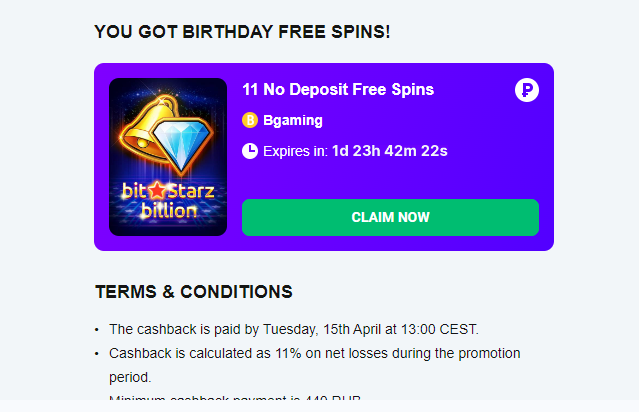Click the clock icon beside Expires in
Image resolution: width=639 pixels, height=412 pixels.
250,151
